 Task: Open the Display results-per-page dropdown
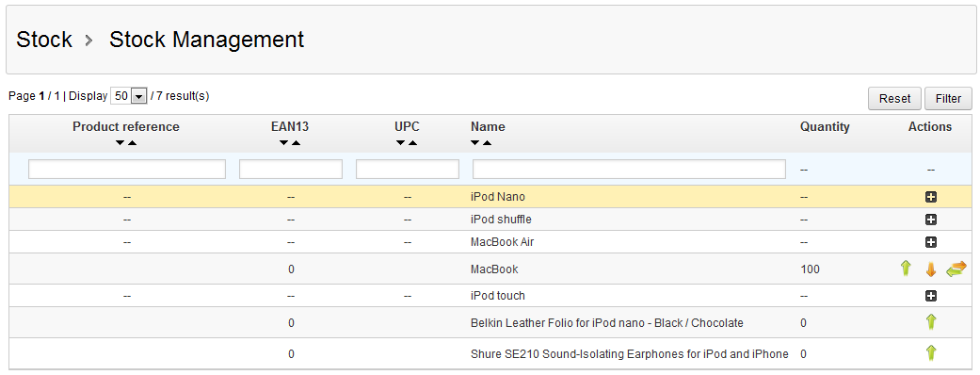[128, 96]
